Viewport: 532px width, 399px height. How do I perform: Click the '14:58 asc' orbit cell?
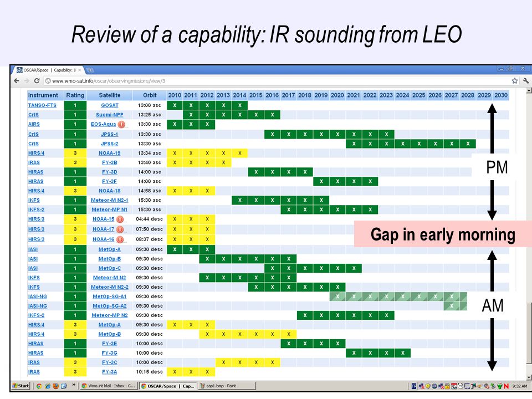[149, 191]
